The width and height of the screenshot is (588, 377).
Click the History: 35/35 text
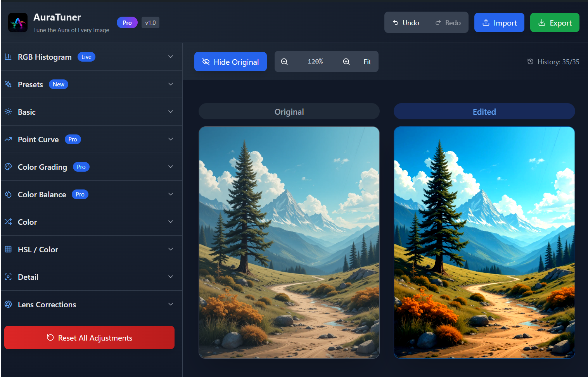click(558, 62)
